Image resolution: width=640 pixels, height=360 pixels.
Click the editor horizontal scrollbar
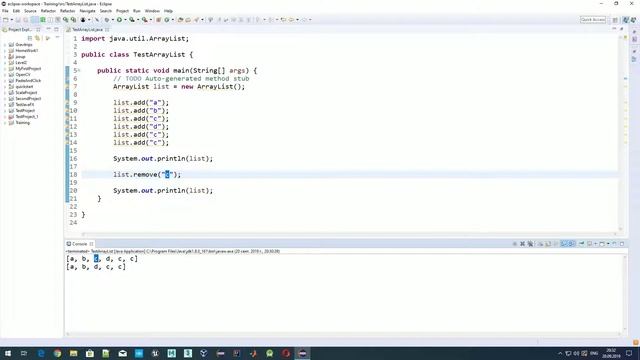pyautogui.click(x=349, y=234)
